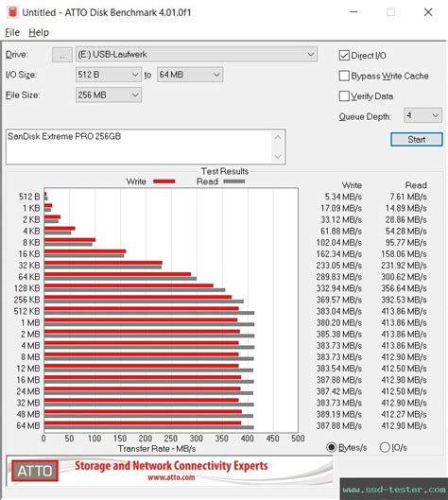Click the description box scroll down arrow
The image size is (448, 500).
pos(278,156)
